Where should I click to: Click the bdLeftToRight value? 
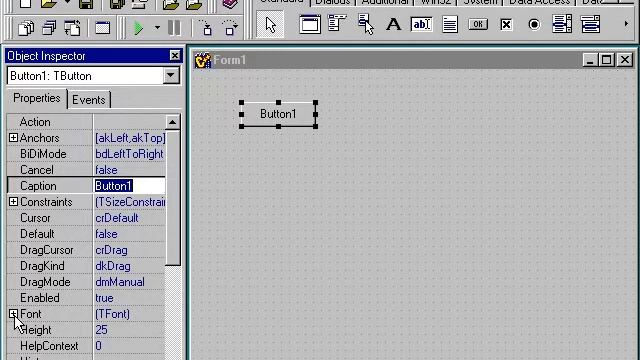129,154
